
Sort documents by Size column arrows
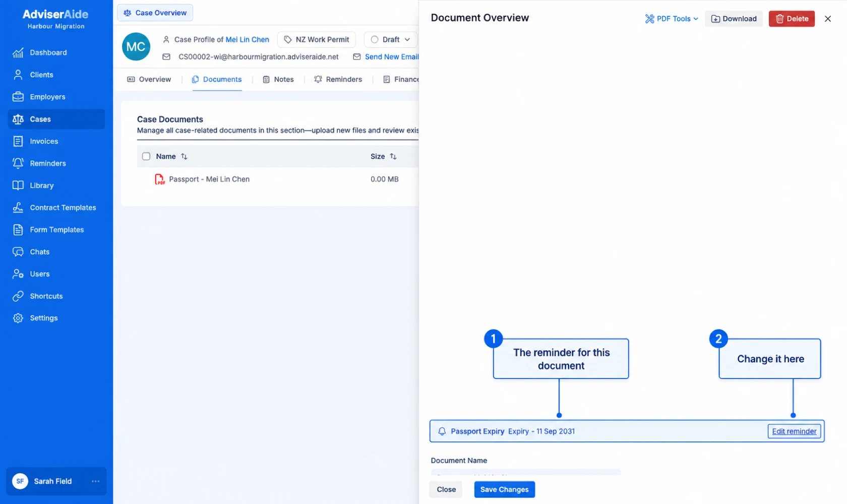click(x=393, y=156)
